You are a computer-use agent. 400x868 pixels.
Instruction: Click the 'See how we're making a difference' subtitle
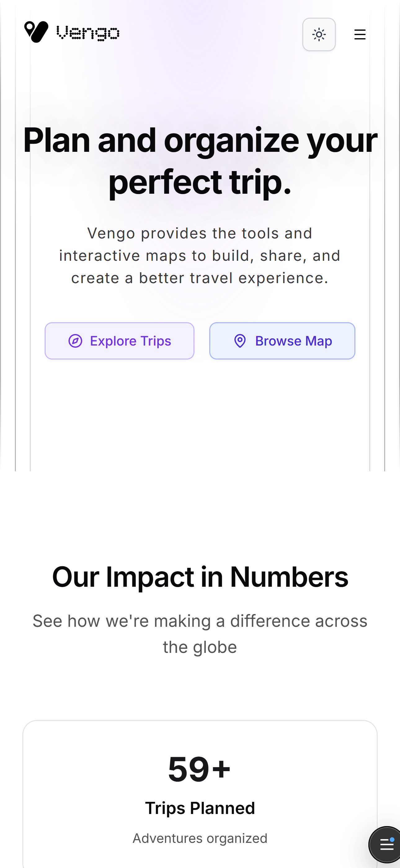pyautogui.click(x=200, y=621)
